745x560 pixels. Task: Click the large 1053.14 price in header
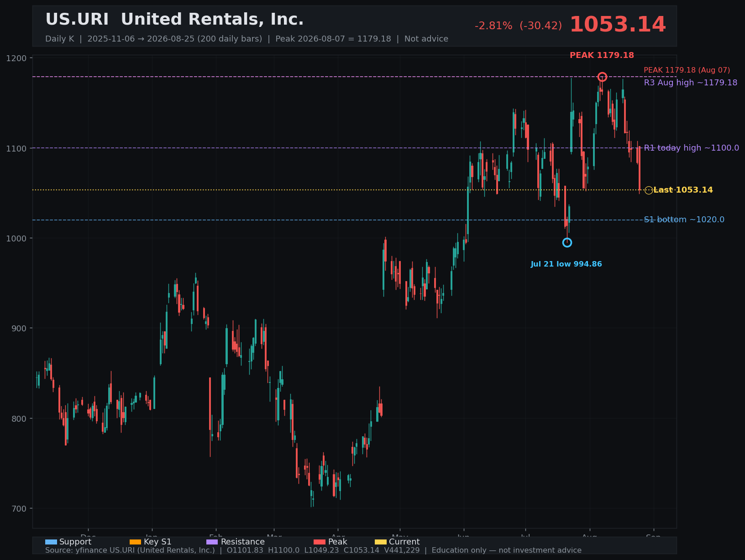[x=618, y=25]
